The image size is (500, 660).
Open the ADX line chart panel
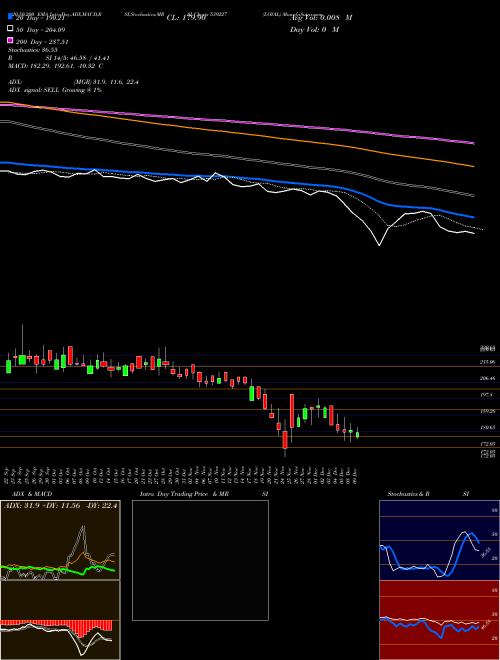(x=60, y=540)
